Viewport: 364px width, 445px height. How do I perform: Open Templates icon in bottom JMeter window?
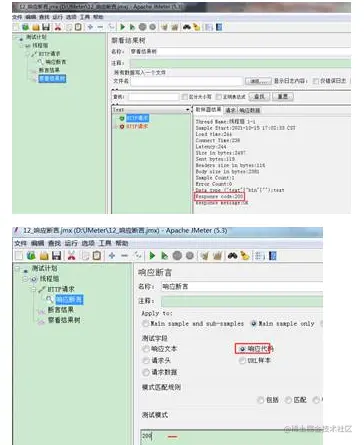point(31,256)
